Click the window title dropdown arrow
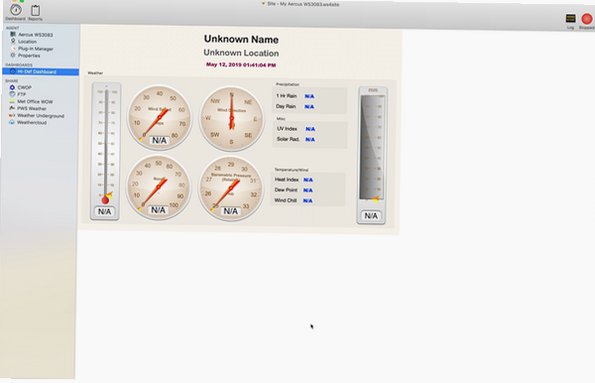 (x=263, y=3)
